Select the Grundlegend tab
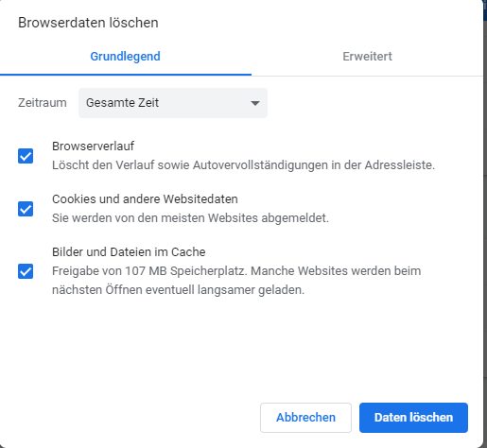The height and width of the screenshot is (448, 487). [x=126, y=57]
